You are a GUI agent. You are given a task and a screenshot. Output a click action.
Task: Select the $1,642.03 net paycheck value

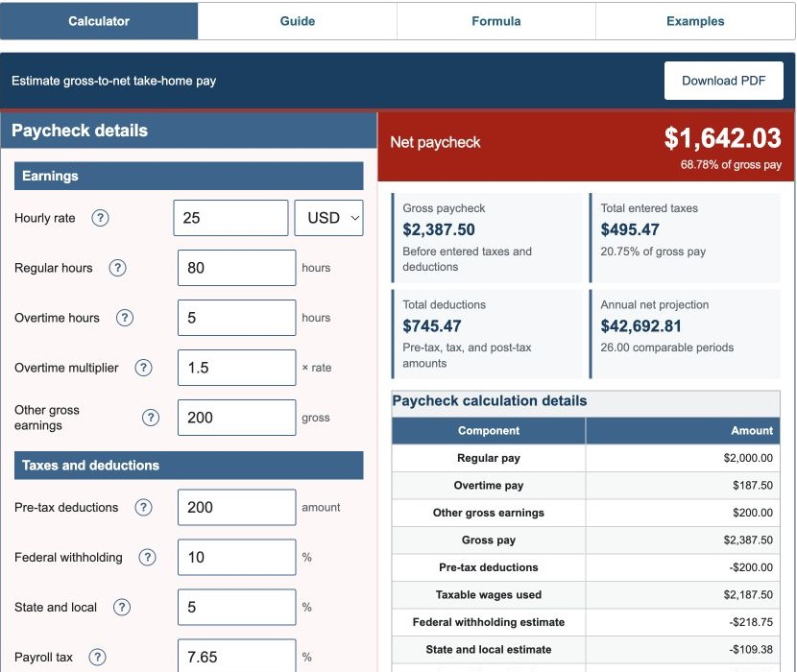click(x=722, y=138)
